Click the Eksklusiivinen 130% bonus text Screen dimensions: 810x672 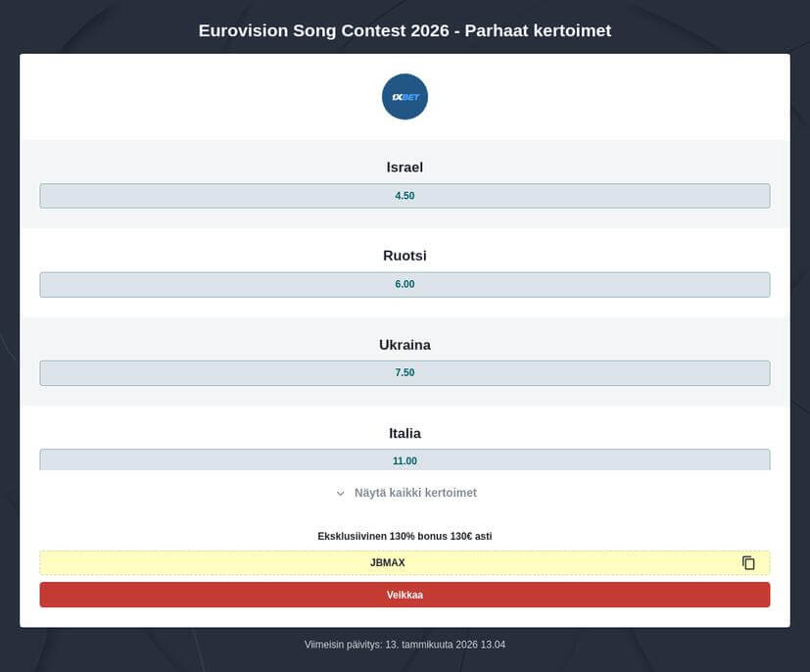click(x=405, y=536)
